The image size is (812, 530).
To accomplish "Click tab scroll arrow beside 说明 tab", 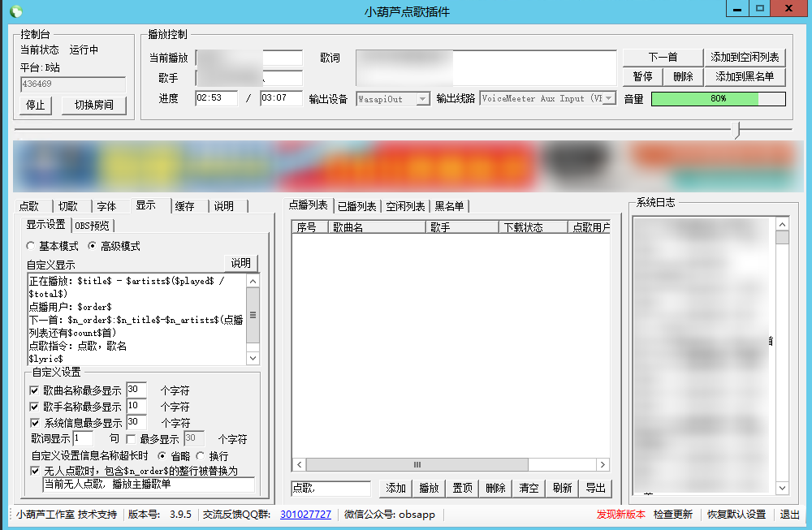I will coord(247,206).
